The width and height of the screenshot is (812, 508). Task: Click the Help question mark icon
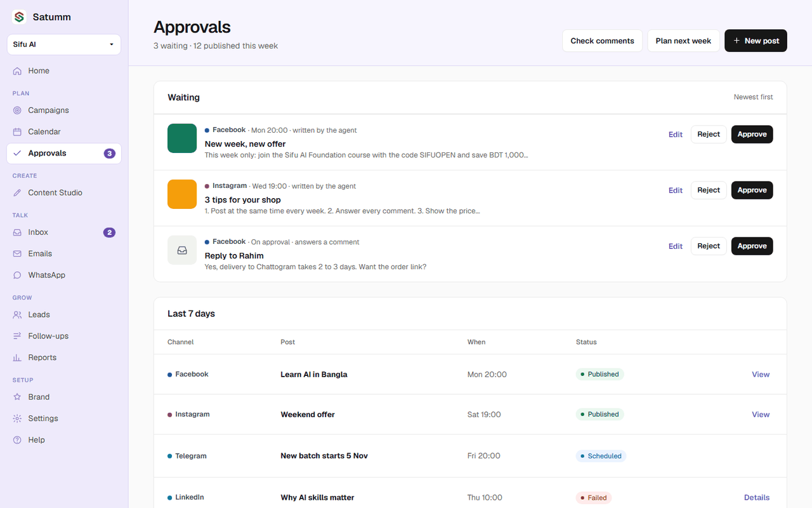click(17, 440)
